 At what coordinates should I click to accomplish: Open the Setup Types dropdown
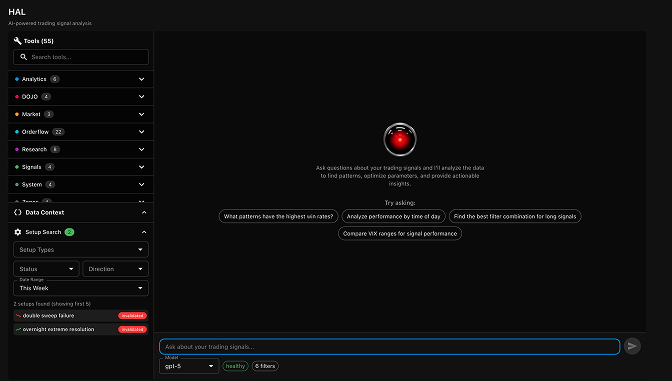pos(81,249)
